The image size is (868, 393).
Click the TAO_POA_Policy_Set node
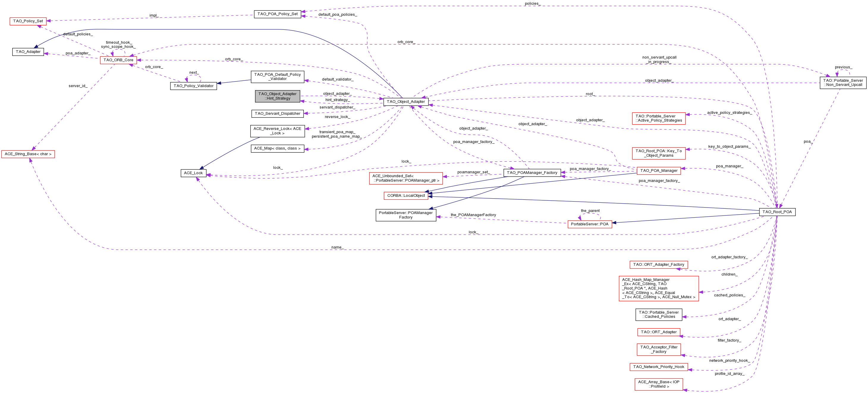click(x=277, y=14)
